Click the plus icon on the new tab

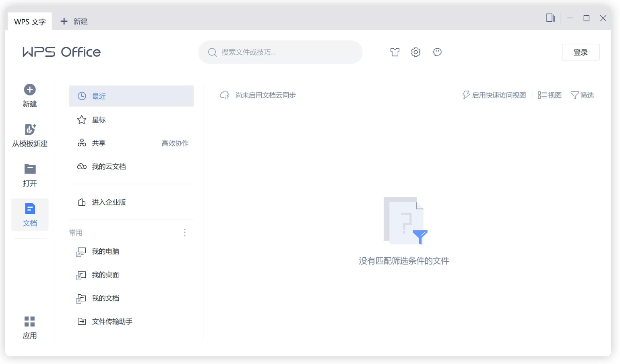pyautogui.click(x=64, y=21)
